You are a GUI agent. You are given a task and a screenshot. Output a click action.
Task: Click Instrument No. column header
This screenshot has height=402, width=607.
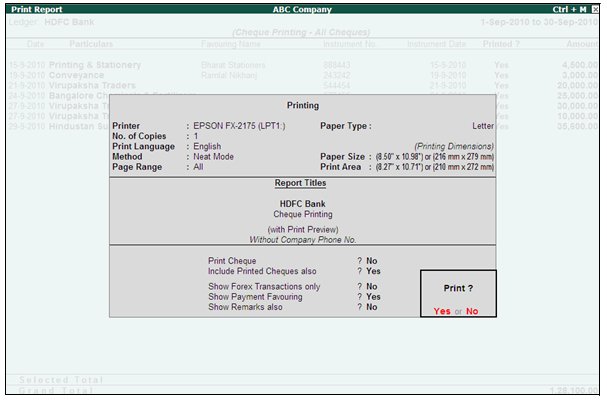click(349, 44)
